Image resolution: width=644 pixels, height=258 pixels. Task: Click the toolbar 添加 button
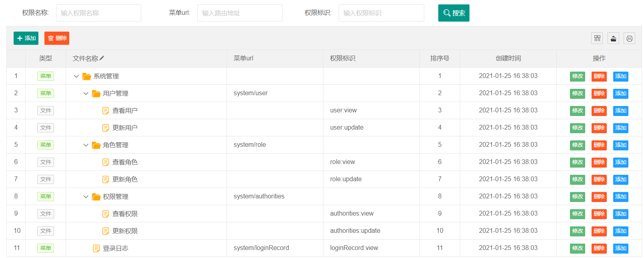[26, 38]
